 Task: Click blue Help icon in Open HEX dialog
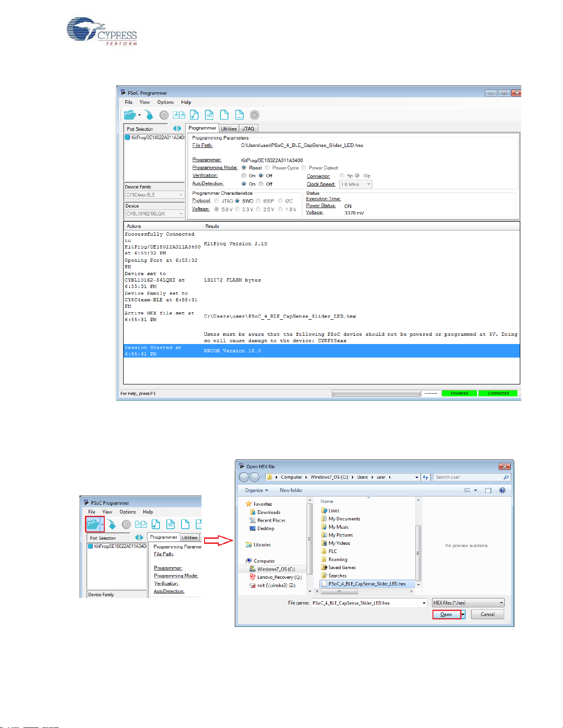(x=502, y=491)
